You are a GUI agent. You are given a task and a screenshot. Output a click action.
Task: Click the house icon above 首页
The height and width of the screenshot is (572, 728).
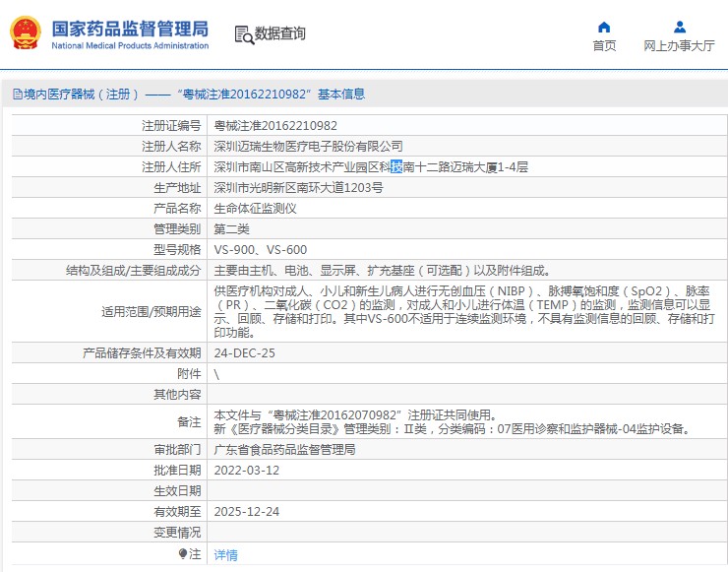(x=604, y=27)
